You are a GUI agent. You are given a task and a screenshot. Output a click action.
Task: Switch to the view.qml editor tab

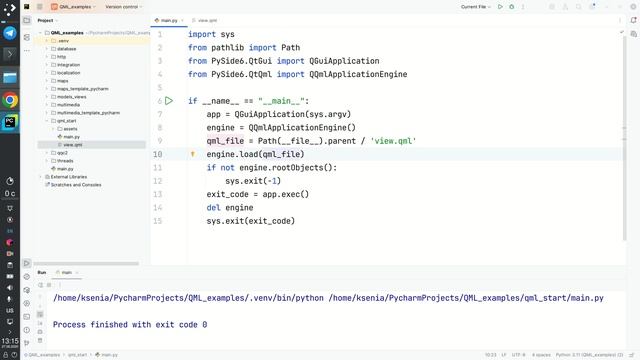coord(204,20)
